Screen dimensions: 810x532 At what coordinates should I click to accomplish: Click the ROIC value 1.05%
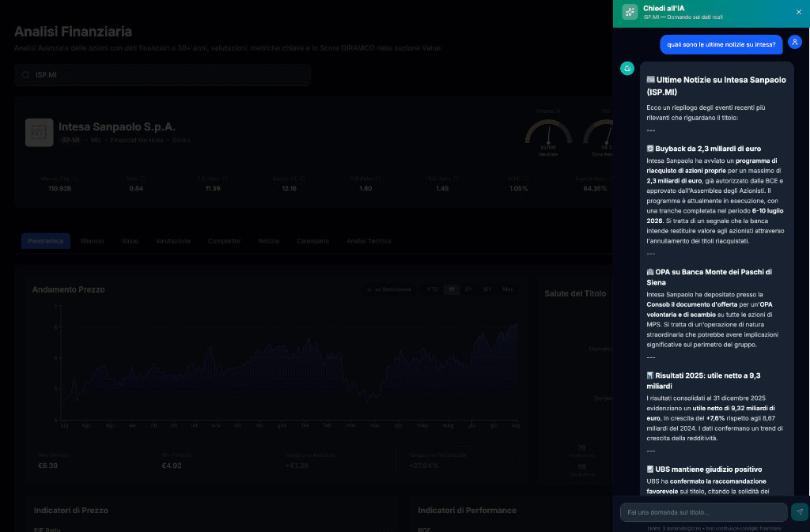pos(519,188)
